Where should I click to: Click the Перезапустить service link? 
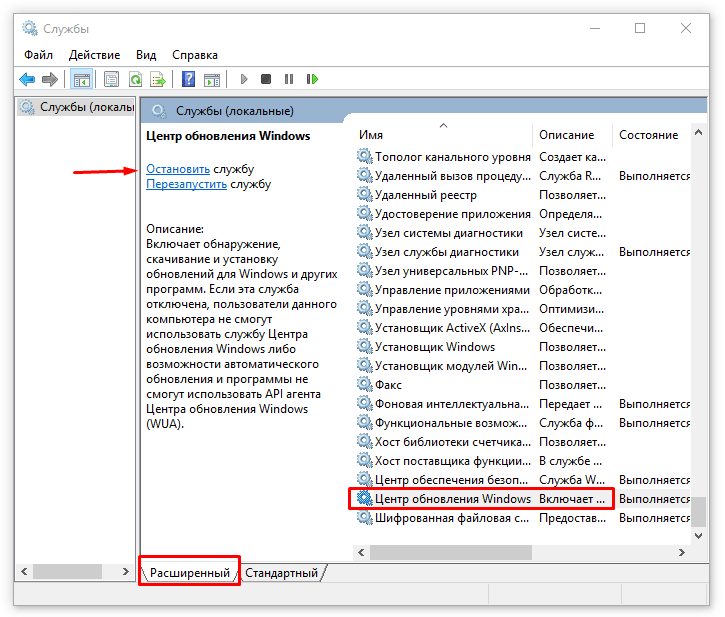[x=187, y=184]
